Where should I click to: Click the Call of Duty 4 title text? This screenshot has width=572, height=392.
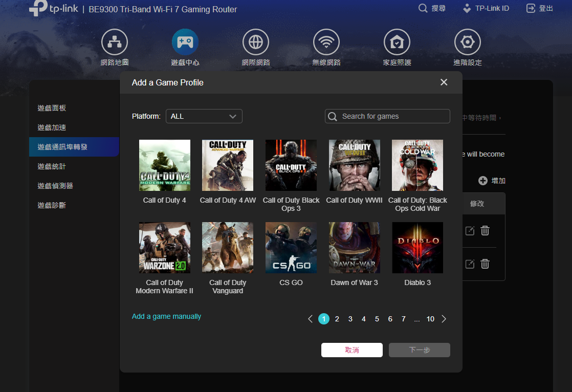click(165, 200)
